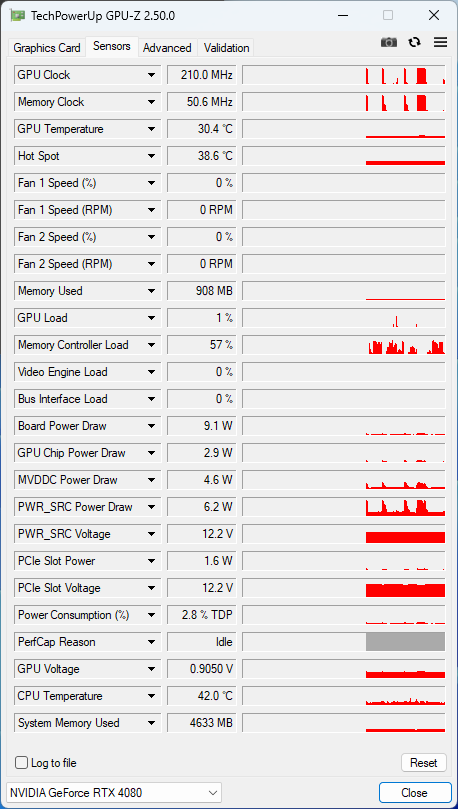Click the gray PerfCap Reason graph bar
Image resolution: width=458 pixels, height=809 pixels.
click(x=405, y=642)
